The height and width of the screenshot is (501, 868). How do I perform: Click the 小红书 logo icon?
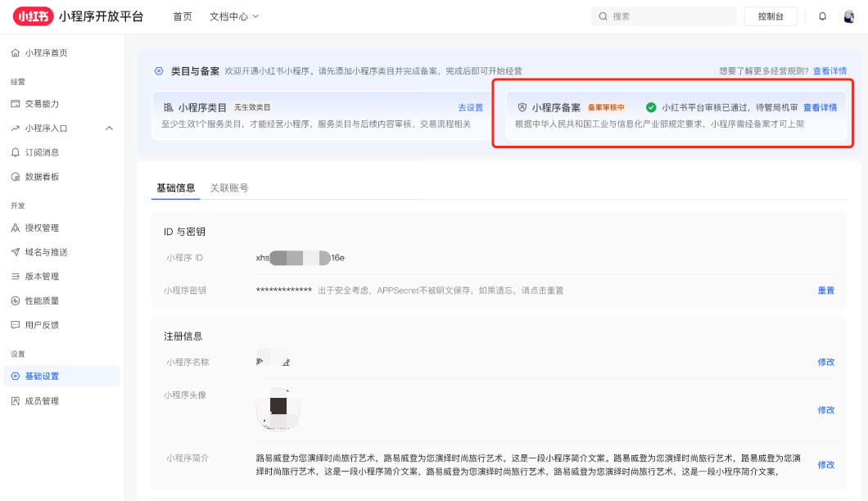[x=32, y=16]
